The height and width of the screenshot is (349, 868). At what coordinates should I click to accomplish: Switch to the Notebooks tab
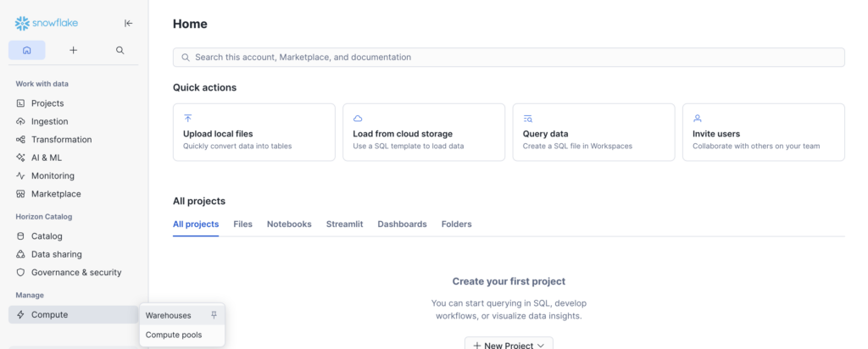click(x=289, y=224)
